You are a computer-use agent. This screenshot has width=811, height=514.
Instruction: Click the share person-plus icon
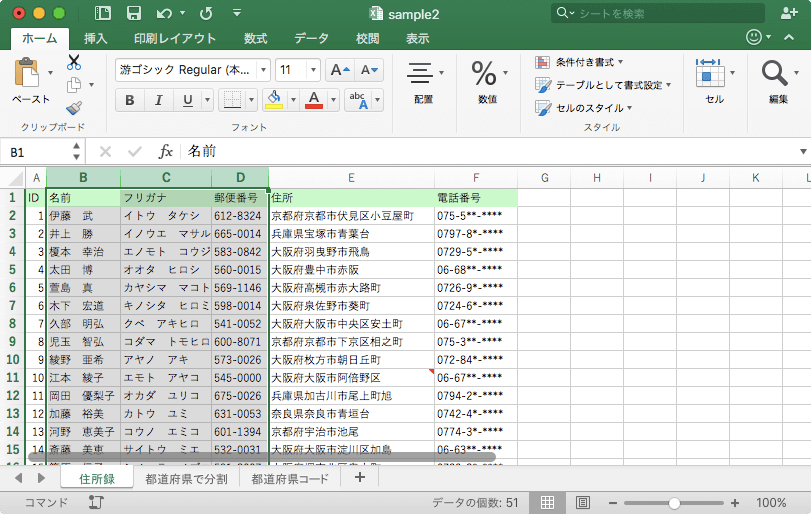point(789,13)
